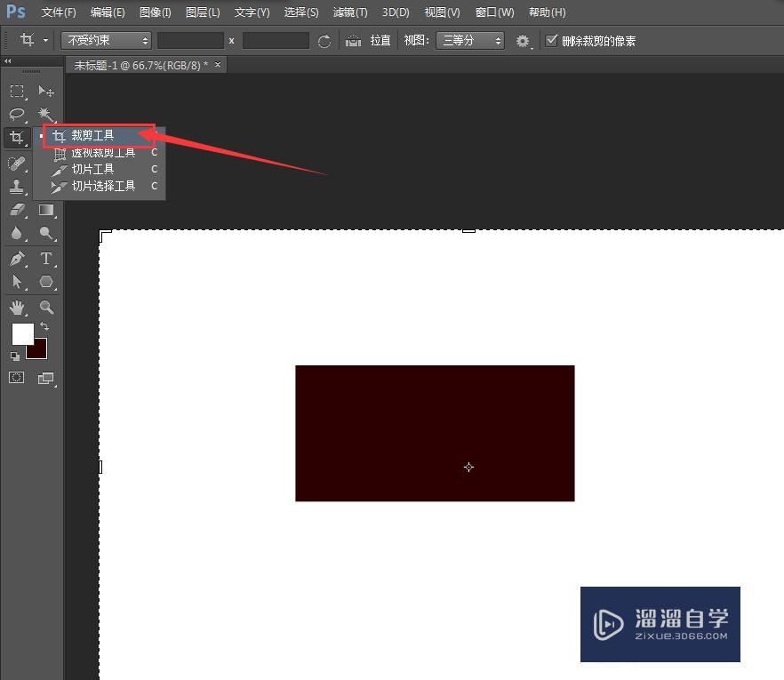Toggle Quick Mask mode
Image resolution: width=784 pixels, height=680 pixels.
17,378
